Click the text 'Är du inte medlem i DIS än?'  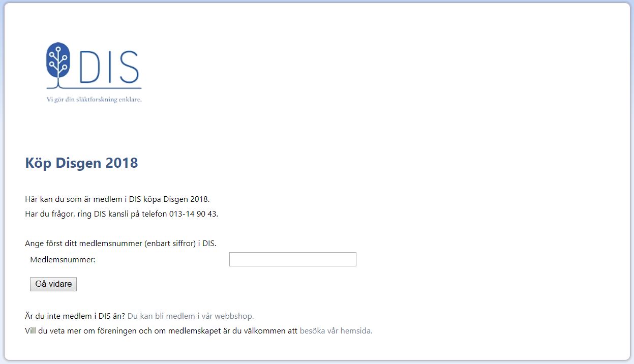(75, 316)
